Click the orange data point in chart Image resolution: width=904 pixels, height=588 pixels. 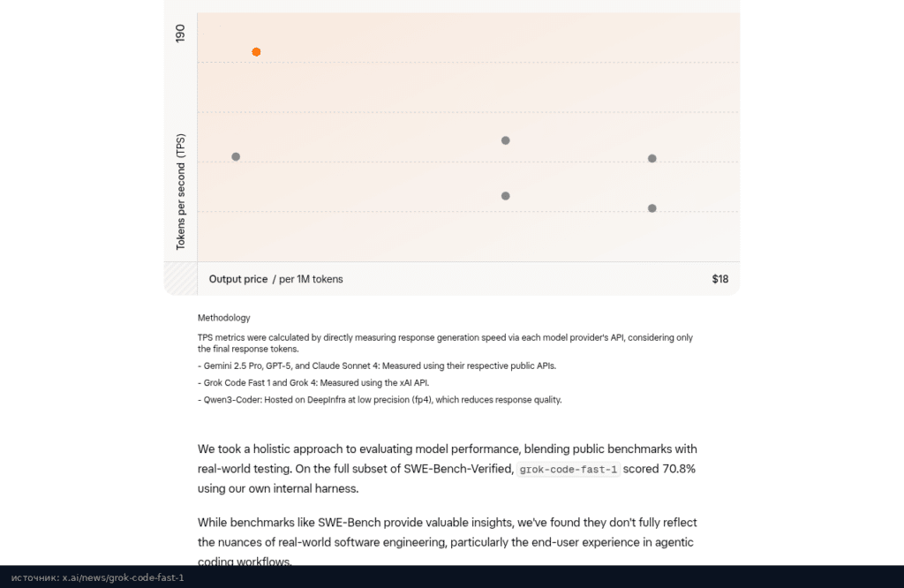pos(257,52)
